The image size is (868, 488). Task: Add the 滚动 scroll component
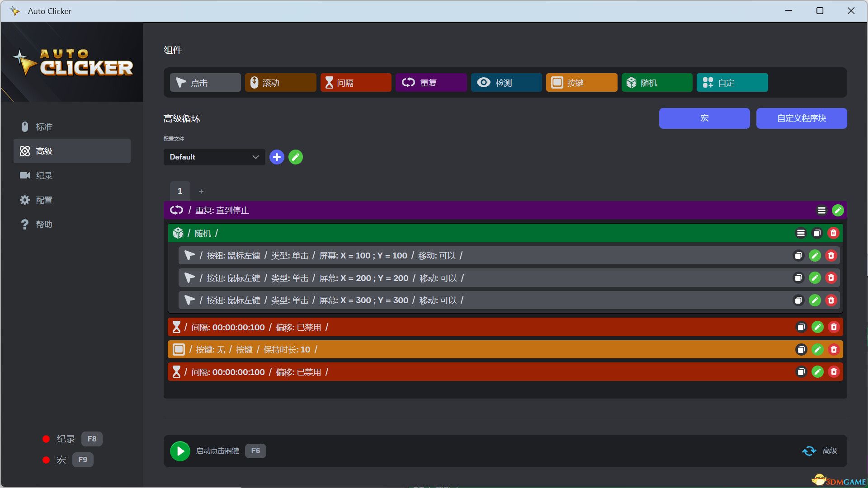(280, 83)
